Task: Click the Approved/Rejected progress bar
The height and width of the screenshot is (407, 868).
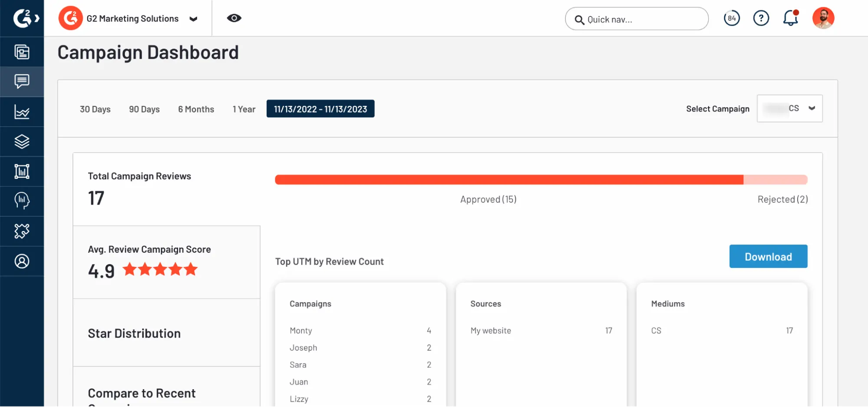Action: (x=541, y=179)
